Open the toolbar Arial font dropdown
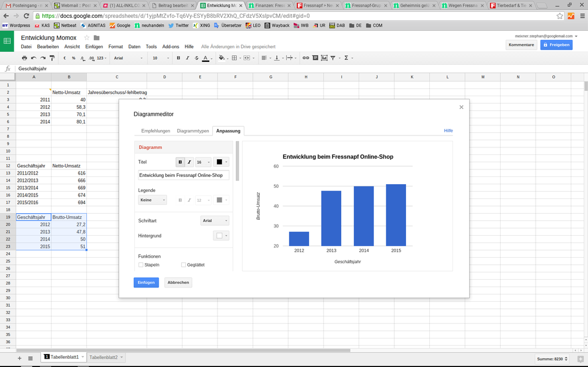 pyautogui.click(x=128, y=58)
